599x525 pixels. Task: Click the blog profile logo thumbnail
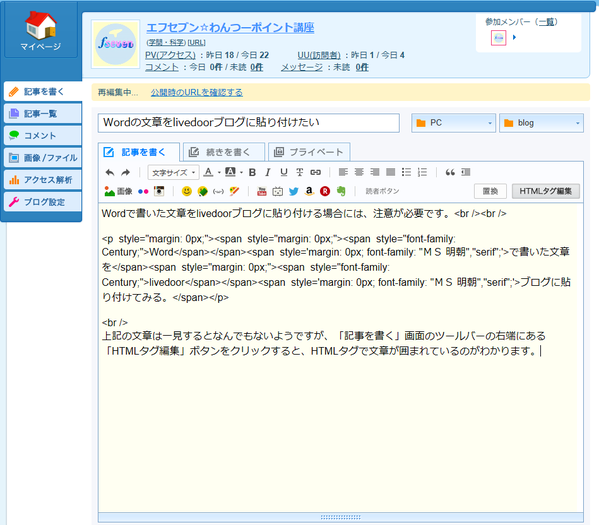click(x=115, y=44)
